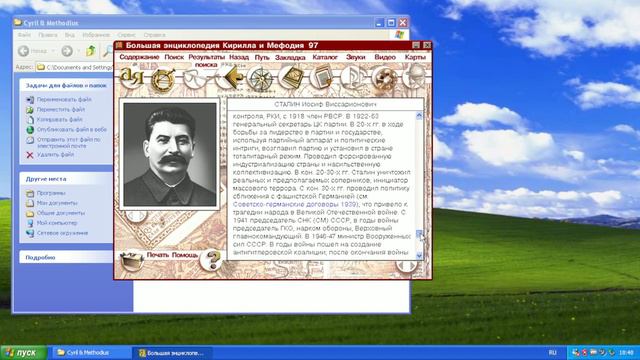Screen dimensions: 640x360
Task: Click Отправить этот файл по электронной почте
Action: [x=69, y=142]
